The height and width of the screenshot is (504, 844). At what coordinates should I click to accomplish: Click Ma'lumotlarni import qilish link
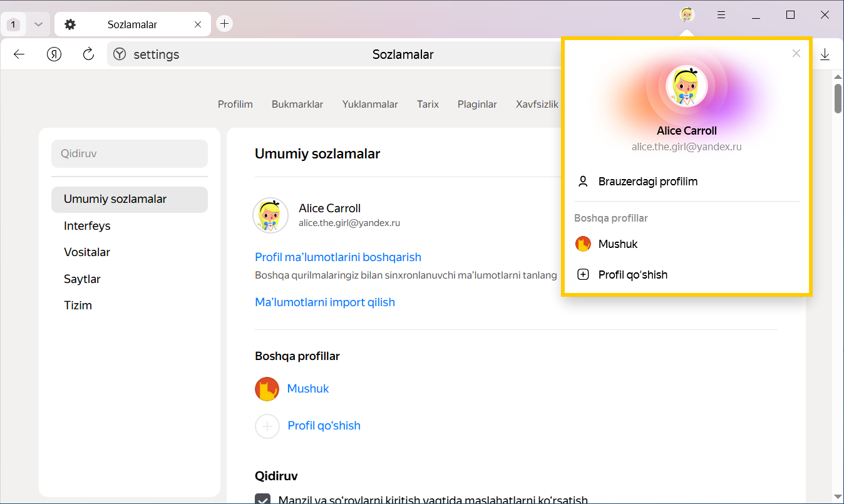click(325, 302)
